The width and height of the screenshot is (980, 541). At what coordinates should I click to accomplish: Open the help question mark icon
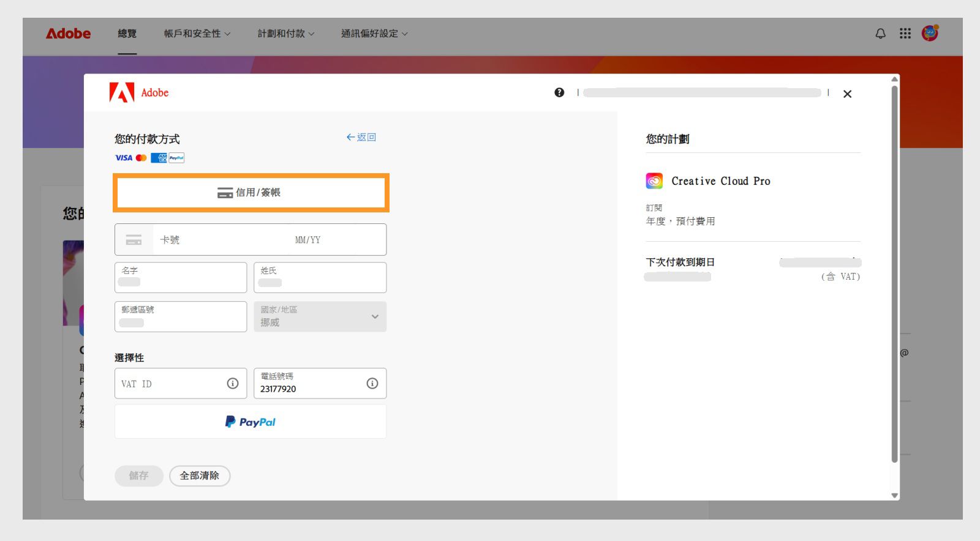pos(559,92)
